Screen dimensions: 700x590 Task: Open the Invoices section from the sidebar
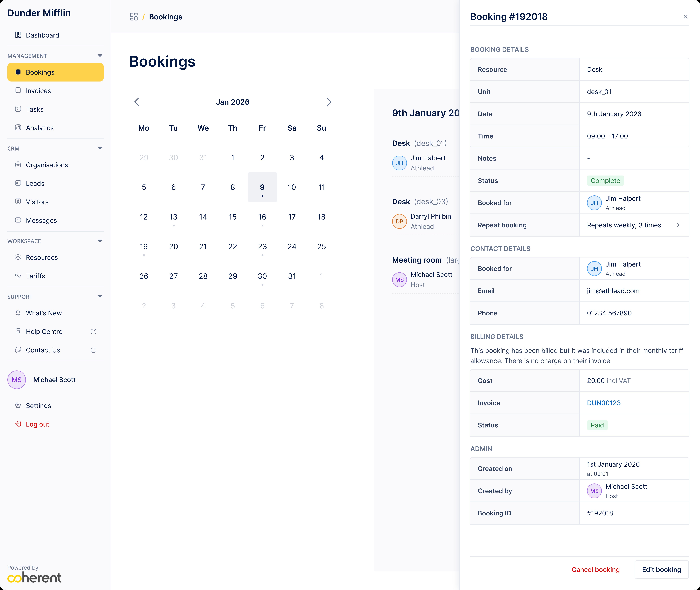(x=18, y=91)
